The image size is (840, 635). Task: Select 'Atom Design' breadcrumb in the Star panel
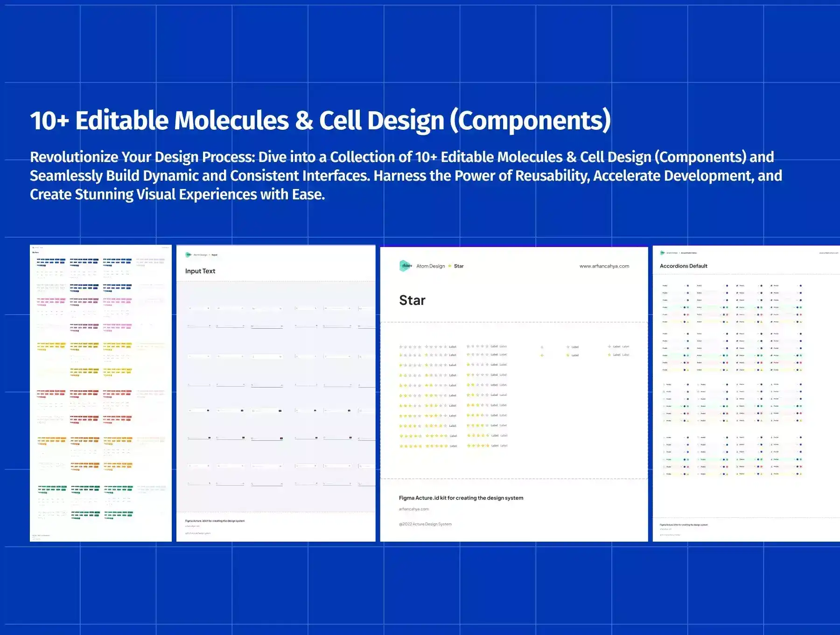pos(430,266)
